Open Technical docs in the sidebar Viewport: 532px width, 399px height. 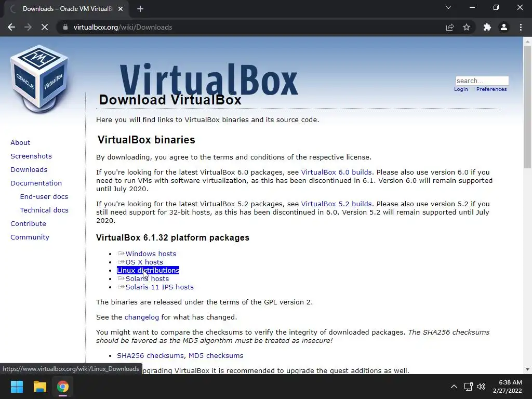[x=44, y=210]
